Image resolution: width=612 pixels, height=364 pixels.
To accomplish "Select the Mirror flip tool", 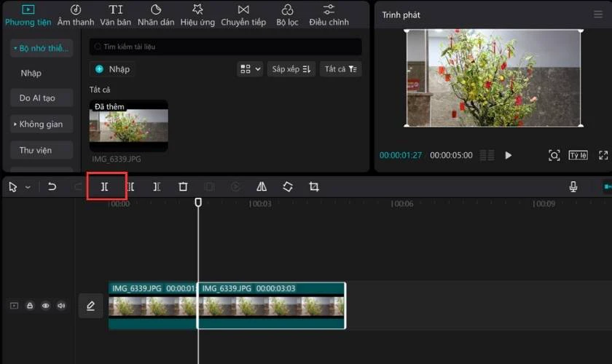I will (x=262, y=187).
